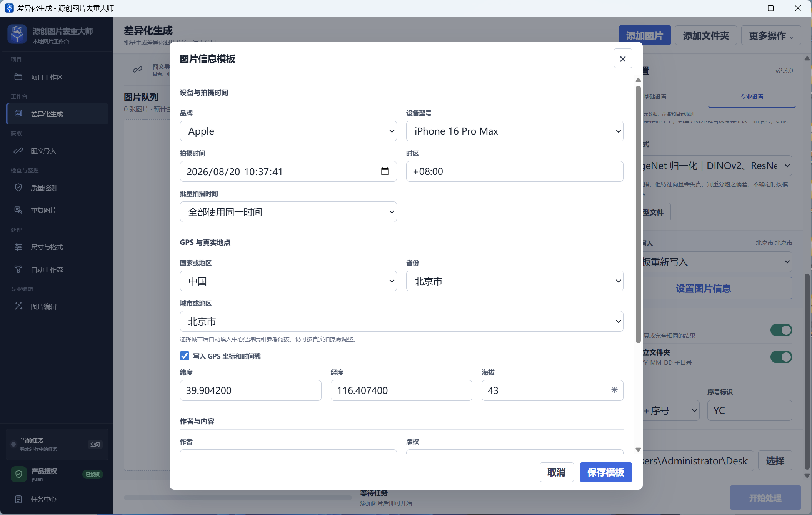
Task: Click the 产品授权 shield icon
Action: coord(18,474)
